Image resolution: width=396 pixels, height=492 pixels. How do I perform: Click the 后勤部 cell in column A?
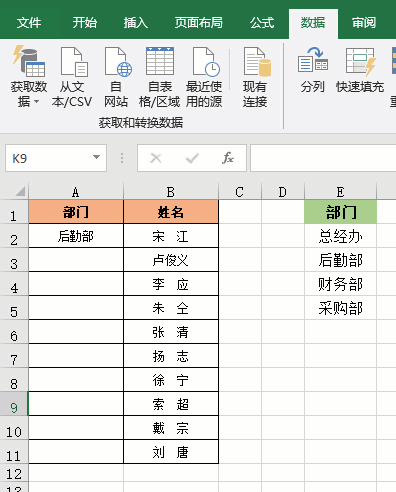click(76, 236)
